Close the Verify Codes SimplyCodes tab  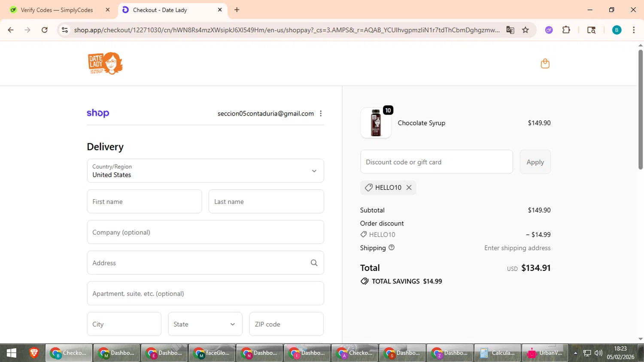point(108,9)
